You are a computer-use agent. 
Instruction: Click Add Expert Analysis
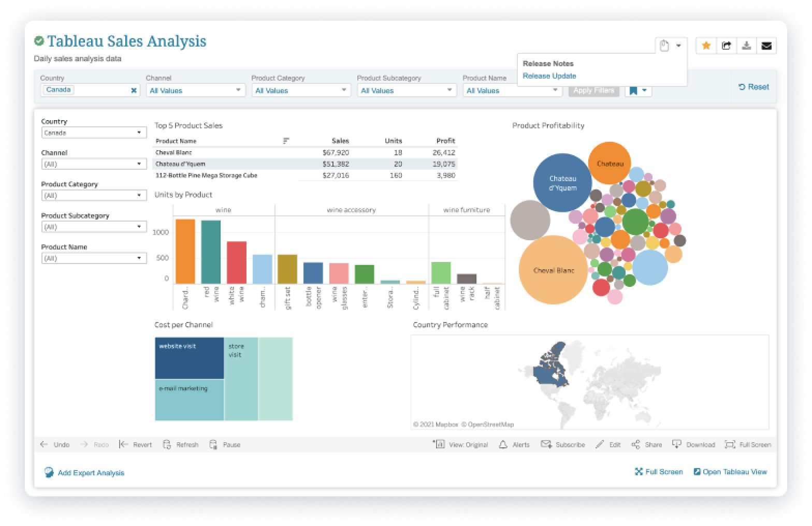(x=84, y=473)
